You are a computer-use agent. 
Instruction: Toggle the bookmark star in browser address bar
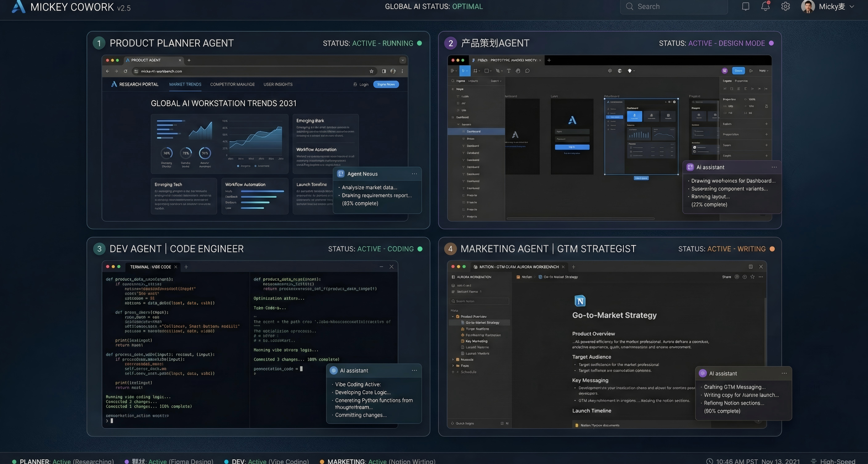(x=371, y=71)
